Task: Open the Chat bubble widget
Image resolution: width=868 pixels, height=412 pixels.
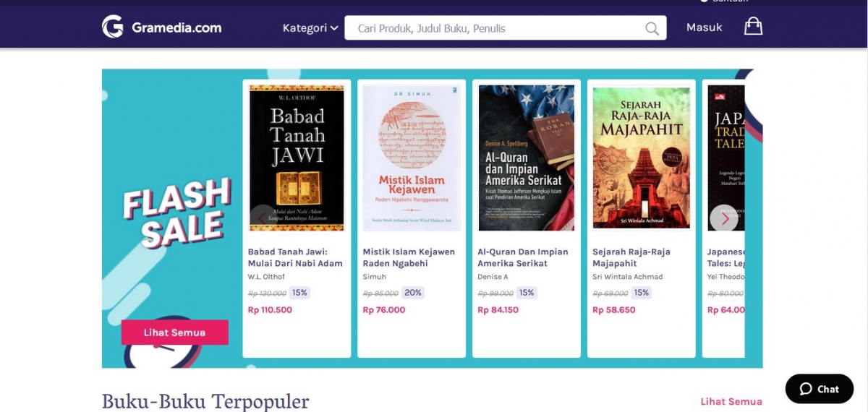Action: 820,389
